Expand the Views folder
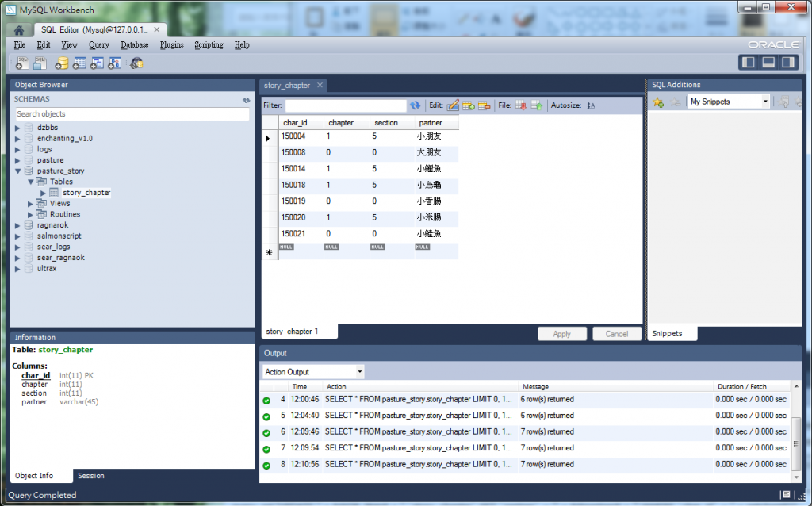This screenshot has width=812, height=506. point(31,204)
